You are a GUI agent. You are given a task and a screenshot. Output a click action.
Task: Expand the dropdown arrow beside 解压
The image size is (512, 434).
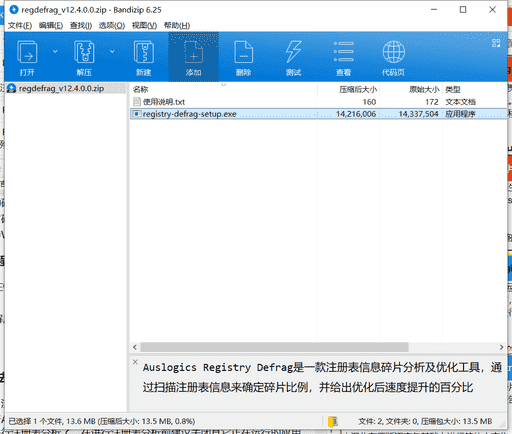tap(112, 51)
